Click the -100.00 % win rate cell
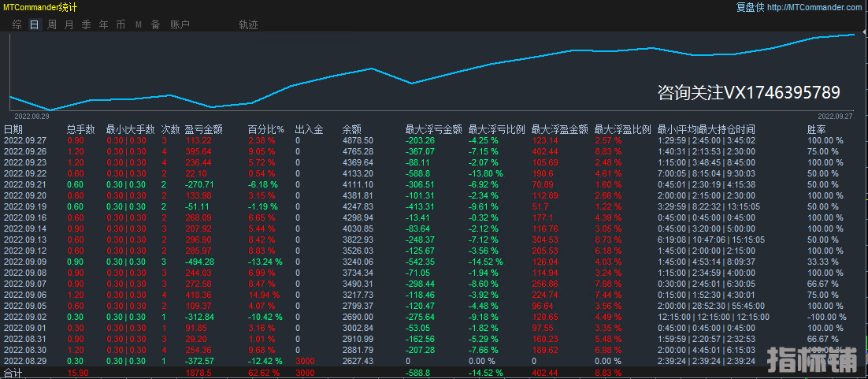868x379 pixels. (827, 317)
